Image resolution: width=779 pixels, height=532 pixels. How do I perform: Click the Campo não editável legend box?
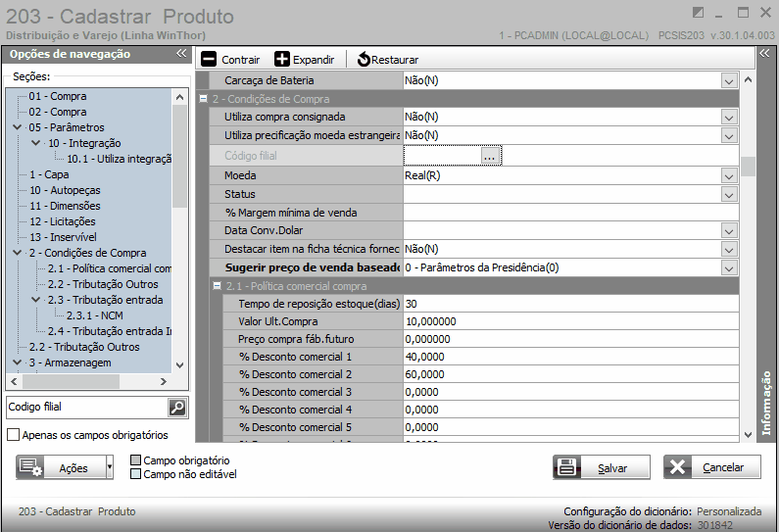[135, 474]
